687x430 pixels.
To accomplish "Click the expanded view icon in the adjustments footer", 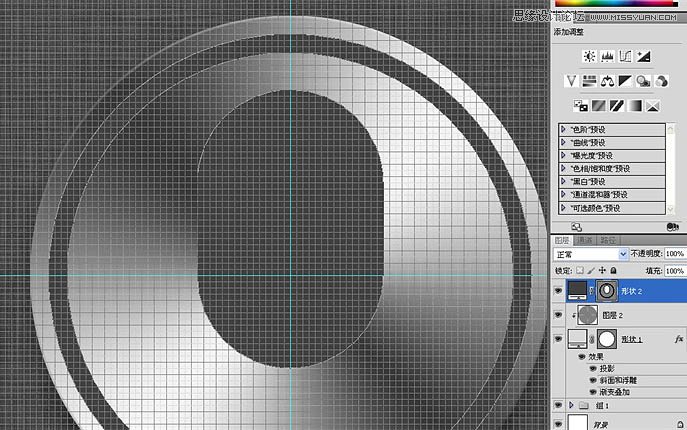I will (x=577, y=227).
